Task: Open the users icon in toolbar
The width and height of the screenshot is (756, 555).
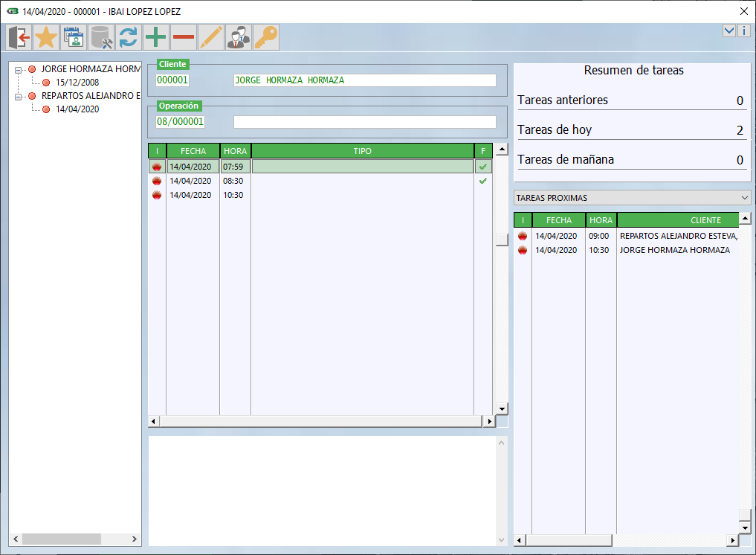Action: [239, 37]
